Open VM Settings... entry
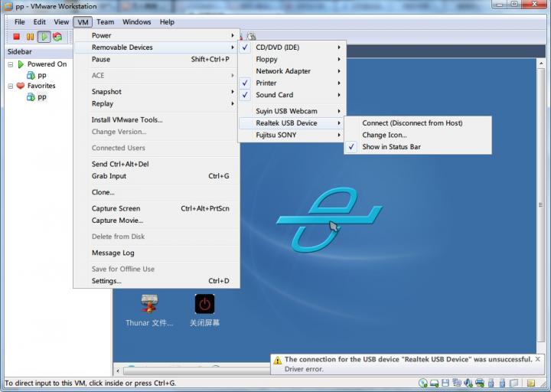 point(157,281)
